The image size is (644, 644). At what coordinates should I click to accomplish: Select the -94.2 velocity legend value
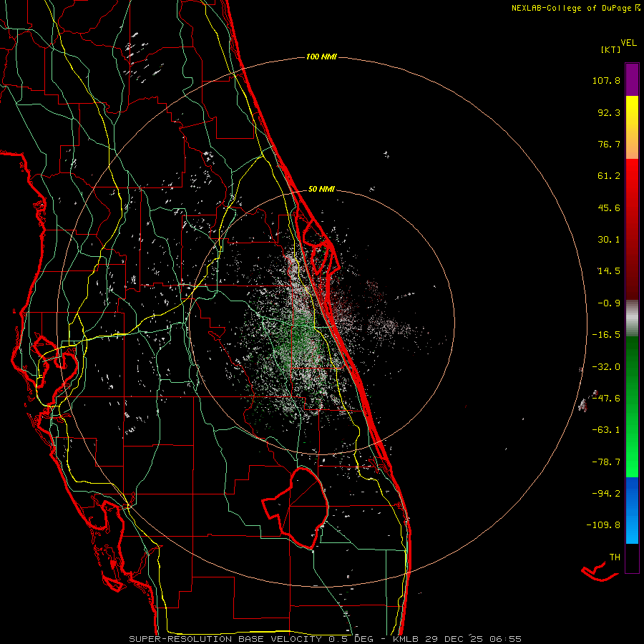click(x=606, y=493)
